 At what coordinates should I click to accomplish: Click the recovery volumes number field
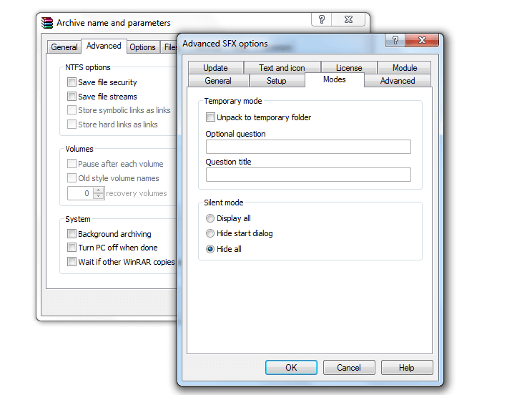click(80, 193)
